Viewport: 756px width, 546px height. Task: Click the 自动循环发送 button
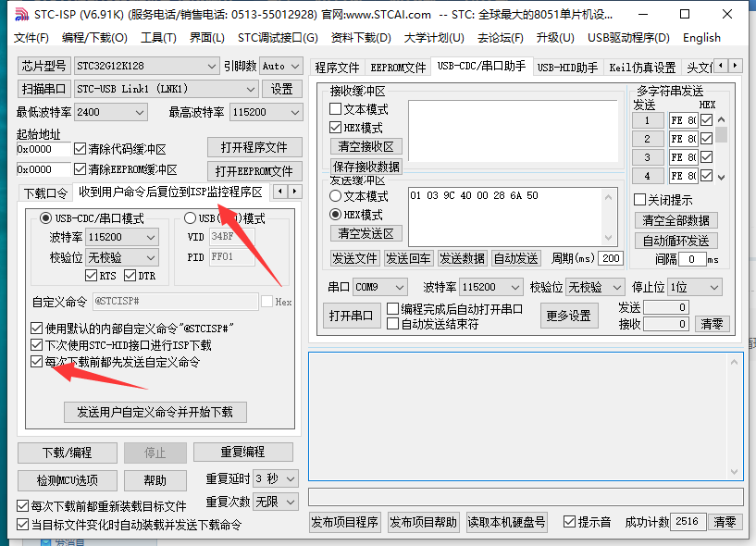pos(675,241)
